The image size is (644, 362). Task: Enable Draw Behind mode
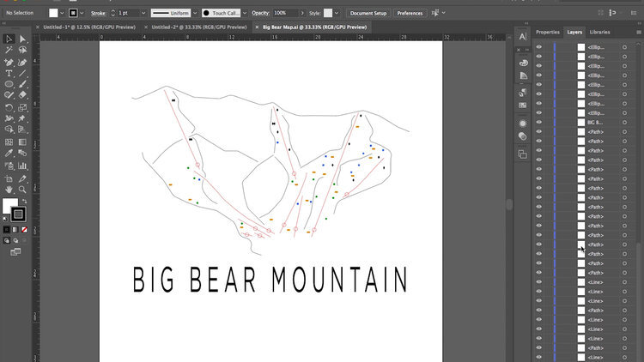click(15, 240)
